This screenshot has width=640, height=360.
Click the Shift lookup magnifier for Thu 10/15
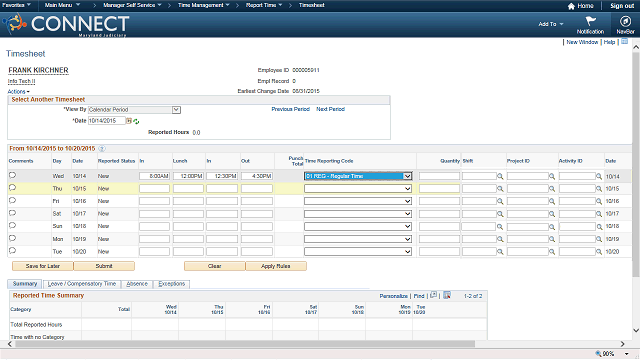pyautogui.click(x=500, y=189)
